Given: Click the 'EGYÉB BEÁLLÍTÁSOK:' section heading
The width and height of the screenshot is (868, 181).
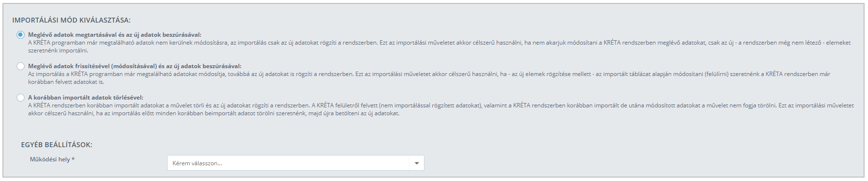Looking at the screenshot, I should click(56, 145).
